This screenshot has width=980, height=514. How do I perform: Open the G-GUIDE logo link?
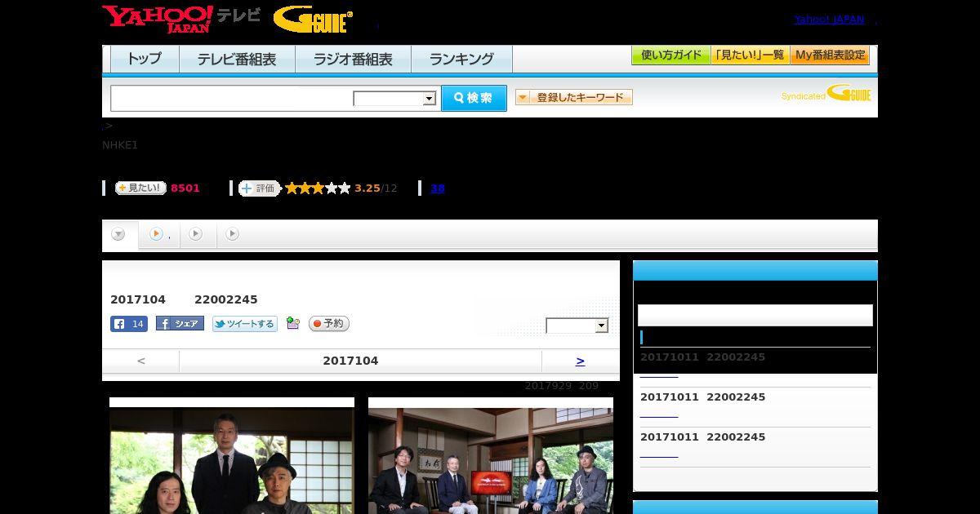pyautogui.click(x=313, y=20)
